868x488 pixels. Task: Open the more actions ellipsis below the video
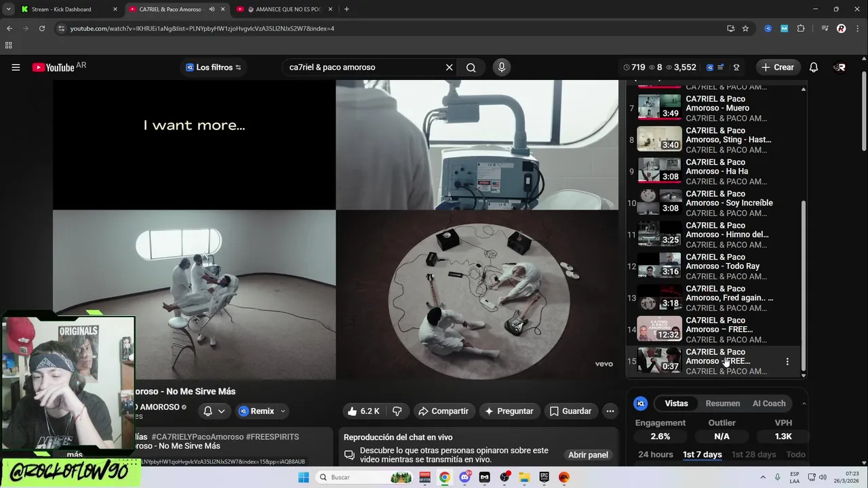coord(610,411)
